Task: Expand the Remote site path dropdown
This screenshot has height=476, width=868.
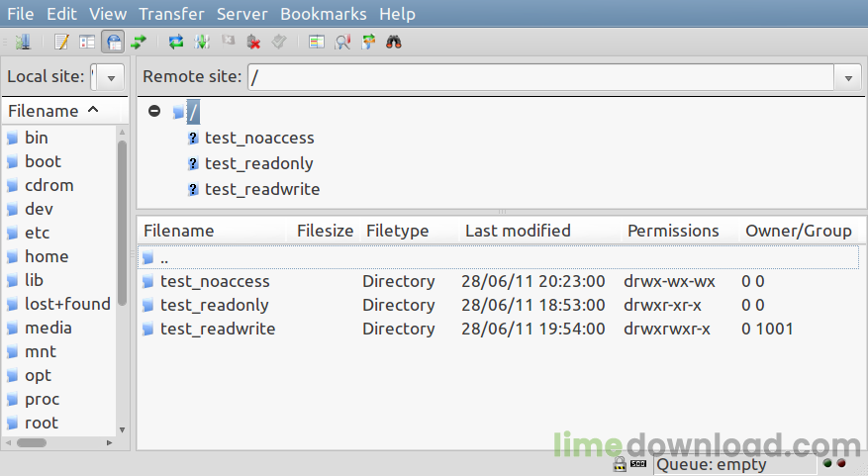Action: point(848,77)
